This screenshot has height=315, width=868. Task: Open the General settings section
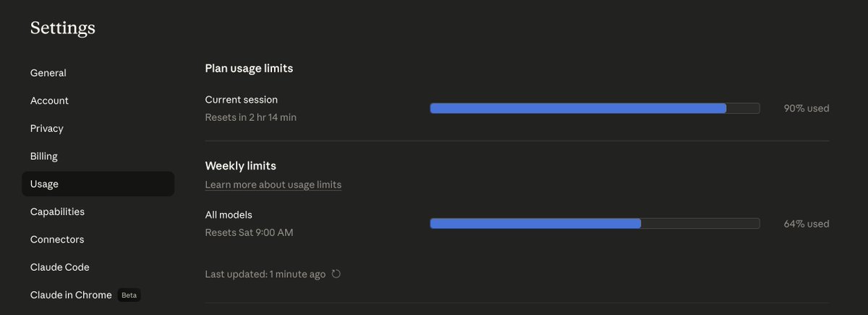click(48, 73)
